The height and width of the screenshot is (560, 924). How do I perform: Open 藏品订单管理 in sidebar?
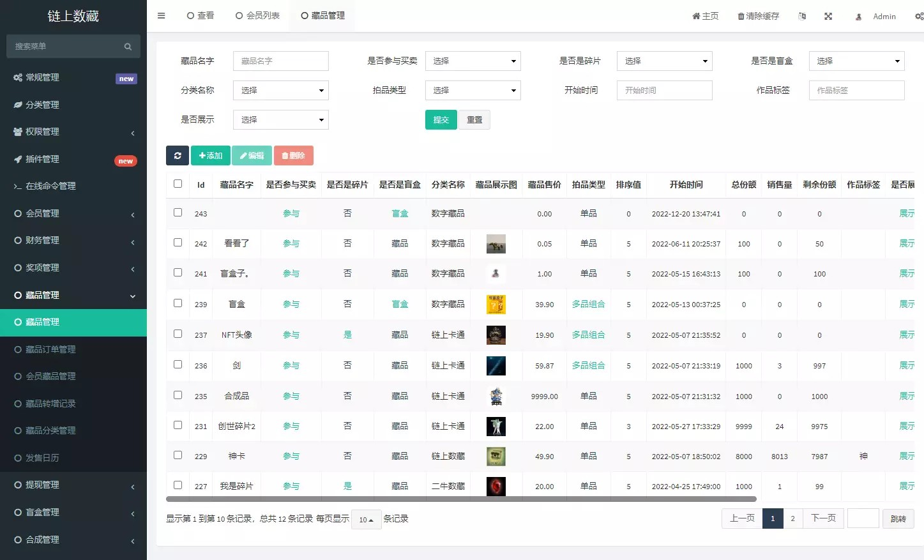[50, 349]
